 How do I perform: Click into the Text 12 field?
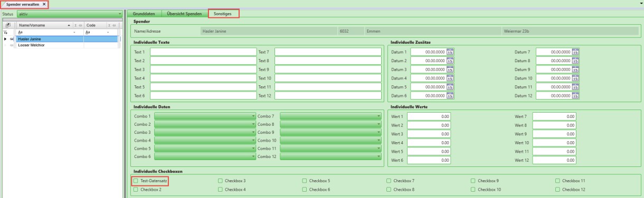pos(328,96)
